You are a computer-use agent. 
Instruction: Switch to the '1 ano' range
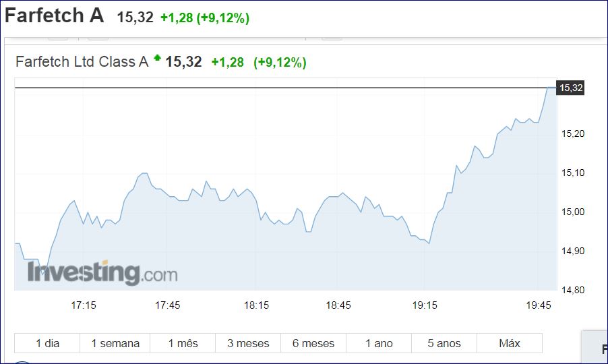tap(379, 343)
